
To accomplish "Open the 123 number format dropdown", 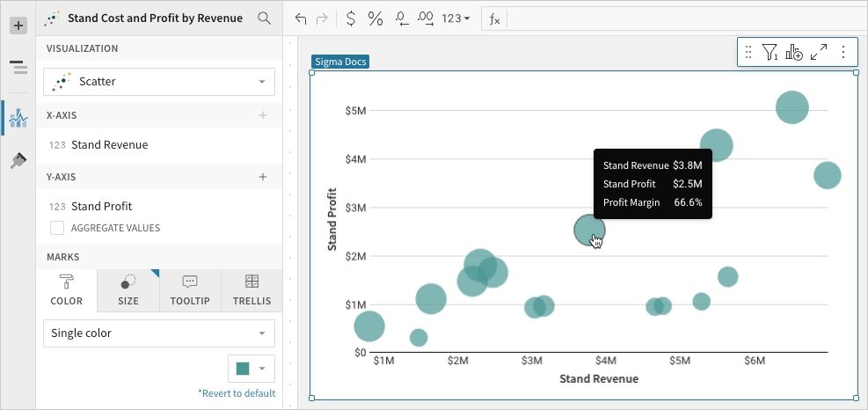I will point(456,18).
